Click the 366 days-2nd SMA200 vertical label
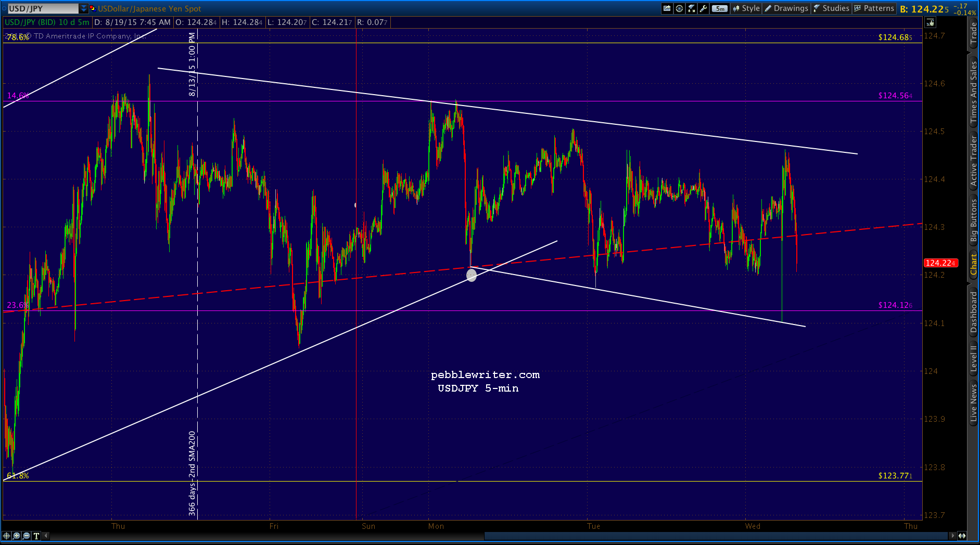Image resolution: width=980 pixels, height=545 pixels. [192, 473]
